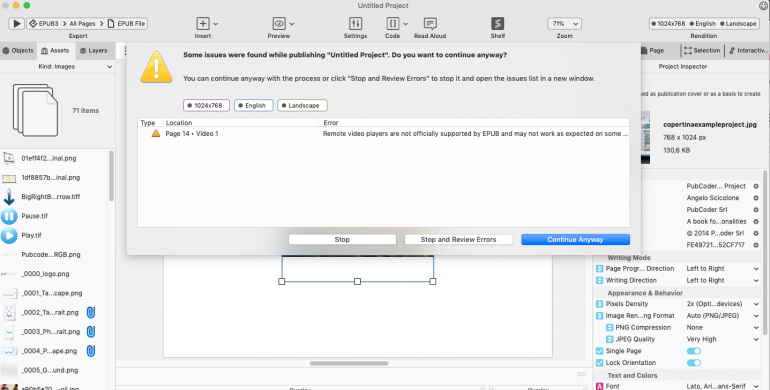Click the feedback smiley icon in title bar
Screen dimensions: 770x390
pos(764,5)
